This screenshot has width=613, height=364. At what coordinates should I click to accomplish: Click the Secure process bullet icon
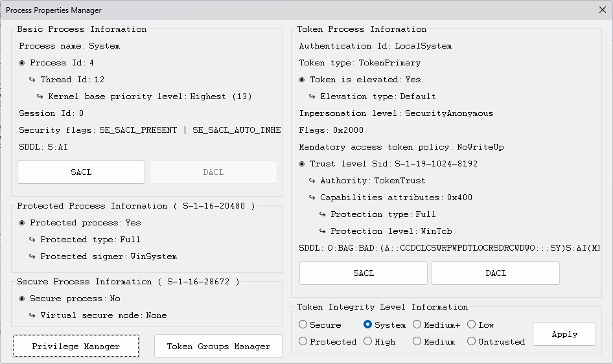pyautogui.click(x=23, y=299)
